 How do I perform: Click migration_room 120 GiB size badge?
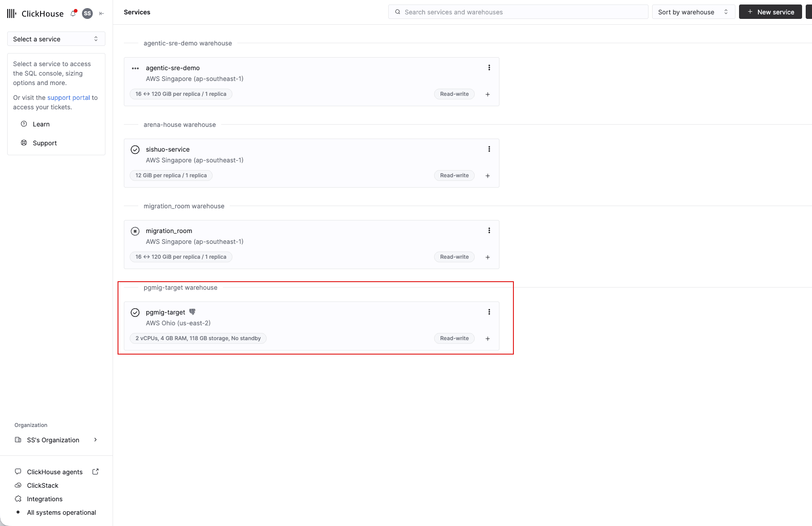click(181, 257)
